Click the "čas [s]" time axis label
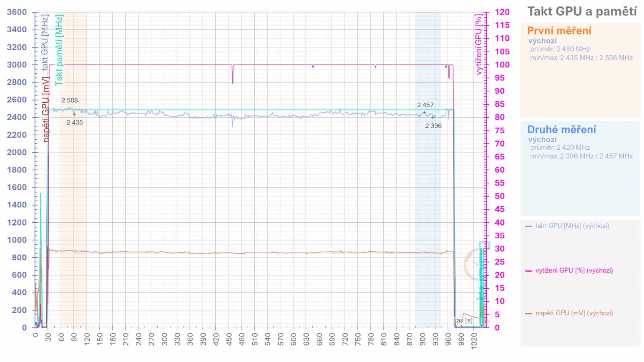The width and height of the screenshot is (644, 362). pos(463,321)
